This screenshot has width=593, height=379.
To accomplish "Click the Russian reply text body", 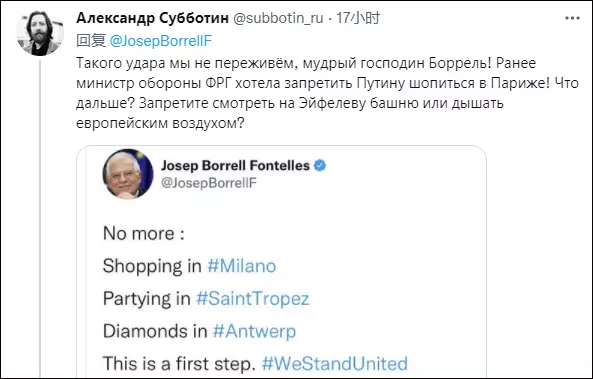I will pyautogui.click(x=327, y=93).
